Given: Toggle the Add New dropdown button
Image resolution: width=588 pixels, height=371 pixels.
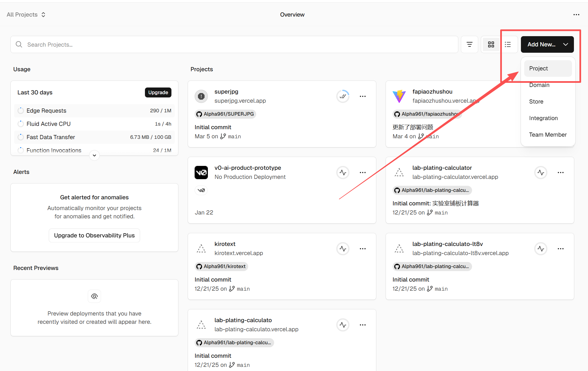Looking at the screenshot, I should click(x=547, y=44).
